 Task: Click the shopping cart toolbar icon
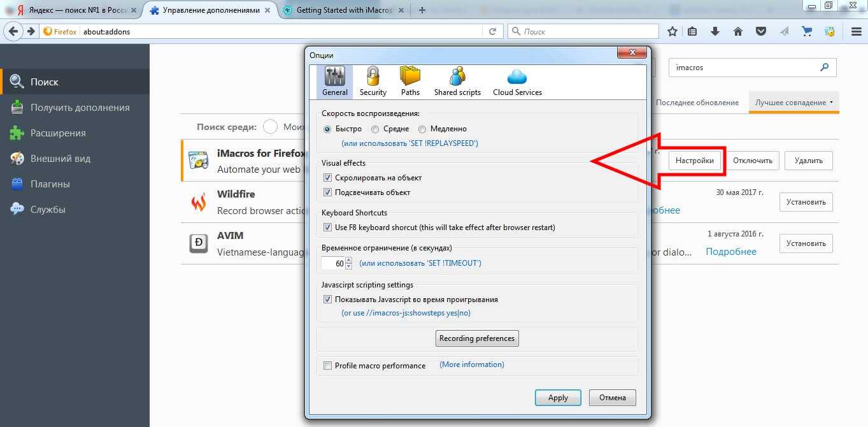807,31
